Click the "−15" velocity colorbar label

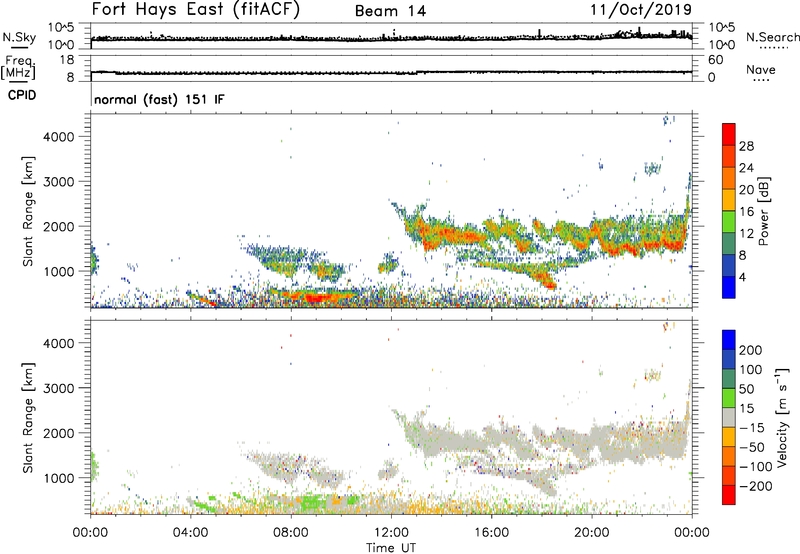752,428
